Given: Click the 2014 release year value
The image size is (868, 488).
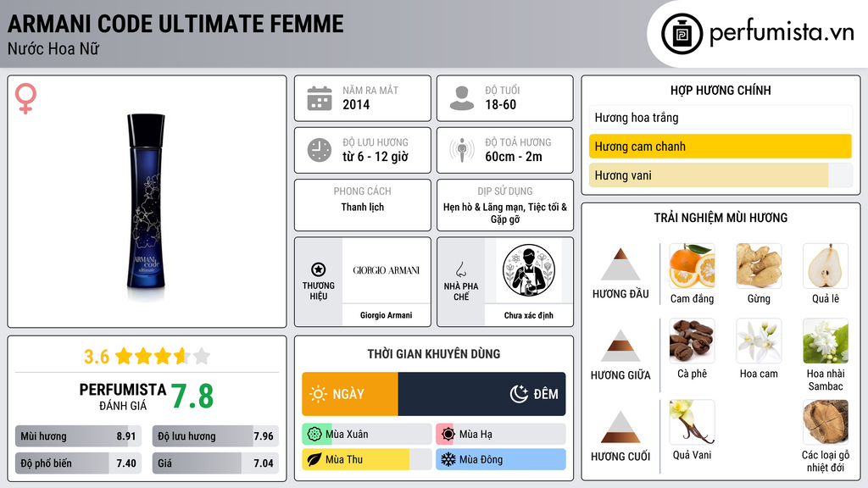Looking at the screenshot, I should (x=356, y=104).
